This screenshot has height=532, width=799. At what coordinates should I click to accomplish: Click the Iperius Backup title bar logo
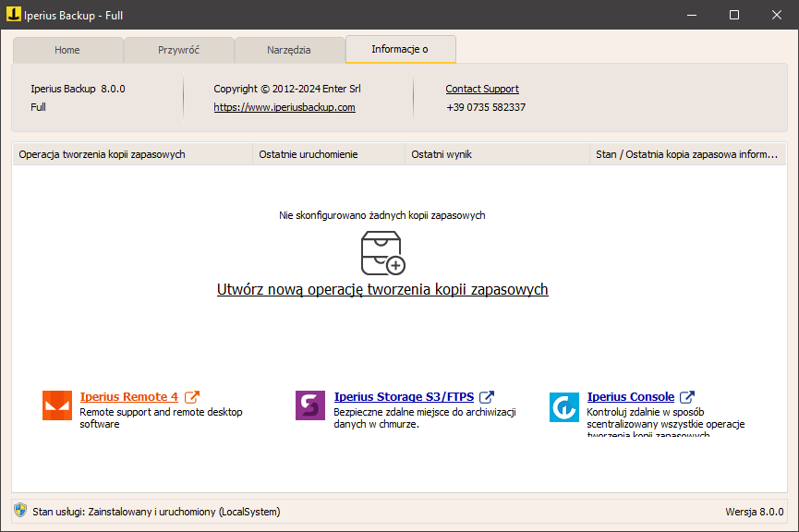pos(14,14)
